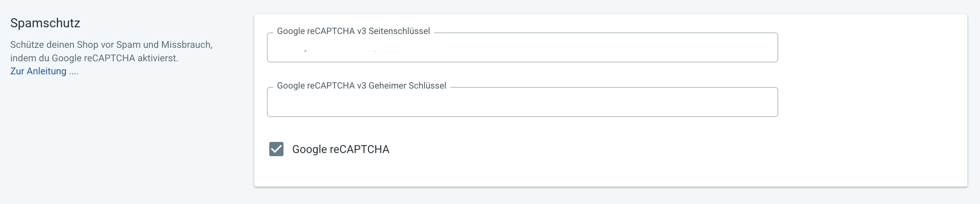This screenshot has height=204, width=980.
Task: Click the Google reCAPTCHA checkbox label
Action: [340, 149]
